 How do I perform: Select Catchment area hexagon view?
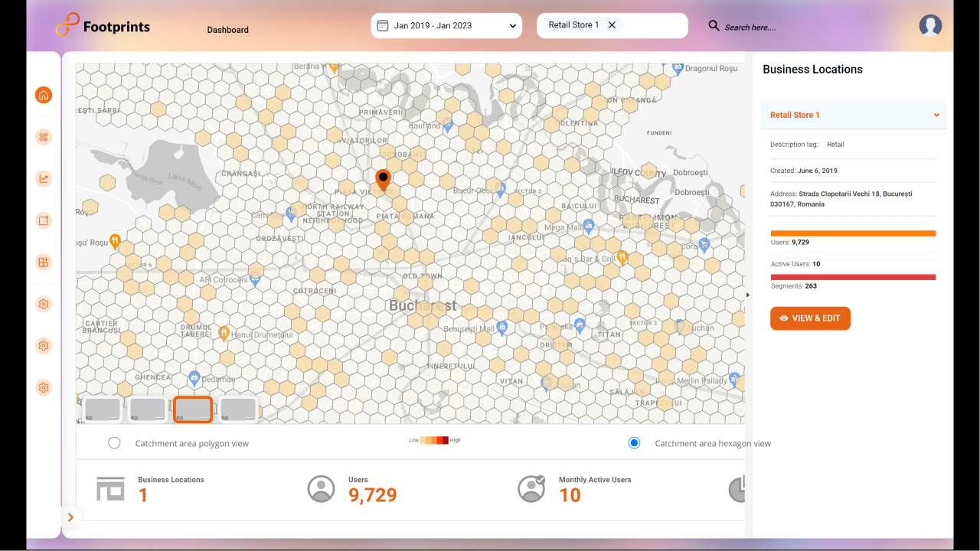pyautogui.click(x=634, y=443)
